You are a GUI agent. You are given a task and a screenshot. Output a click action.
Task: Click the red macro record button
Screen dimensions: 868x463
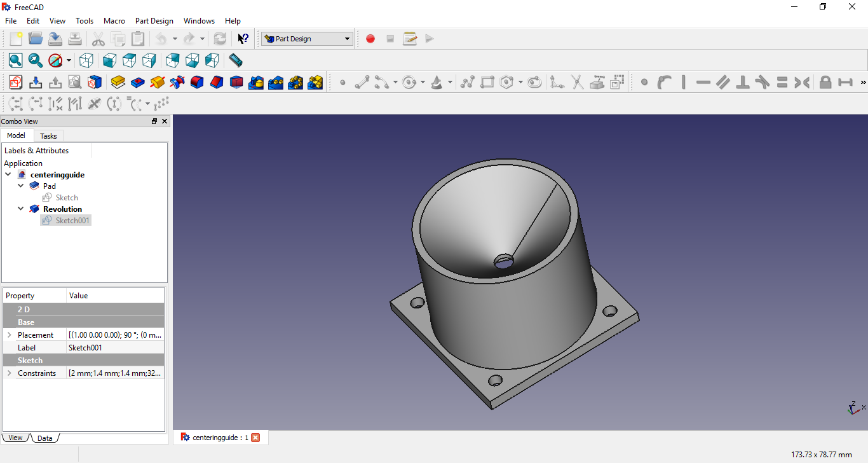coord(370,39)
